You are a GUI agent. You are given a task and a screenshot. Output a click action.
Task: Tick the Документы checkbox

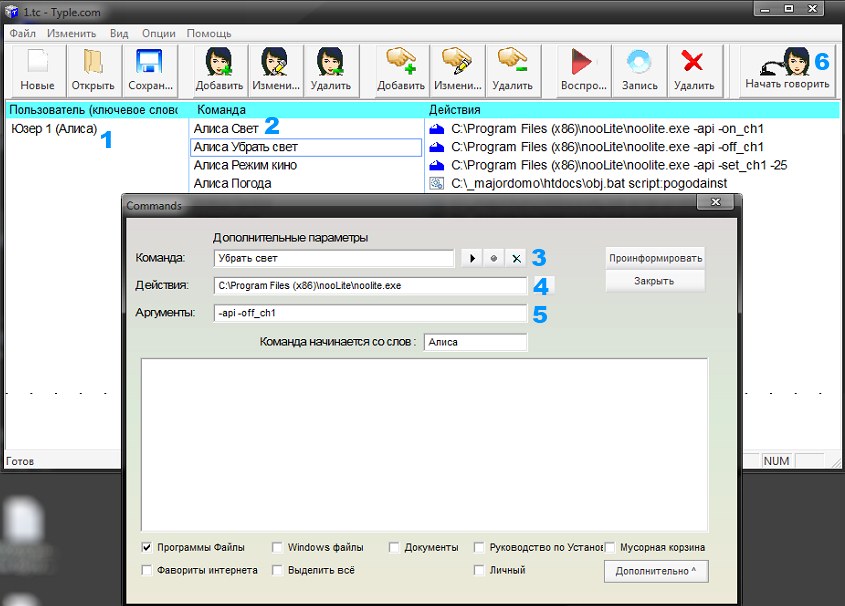coord(394,548)
